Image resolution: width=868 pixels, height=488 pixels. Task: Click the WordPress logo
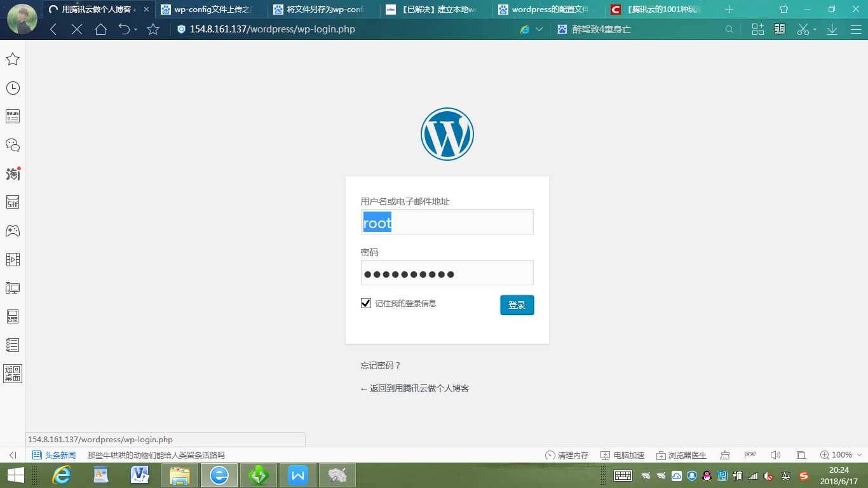coord(447,133)
